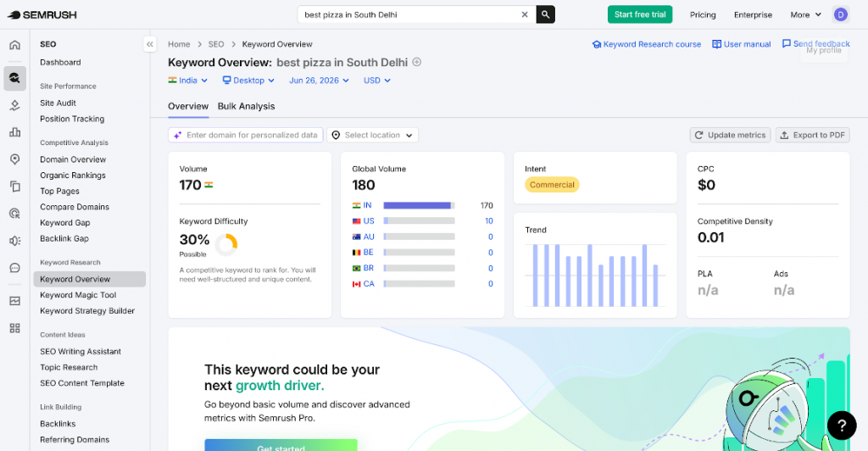Click the US country code link
Screen dimensions: 868x451
369,220
